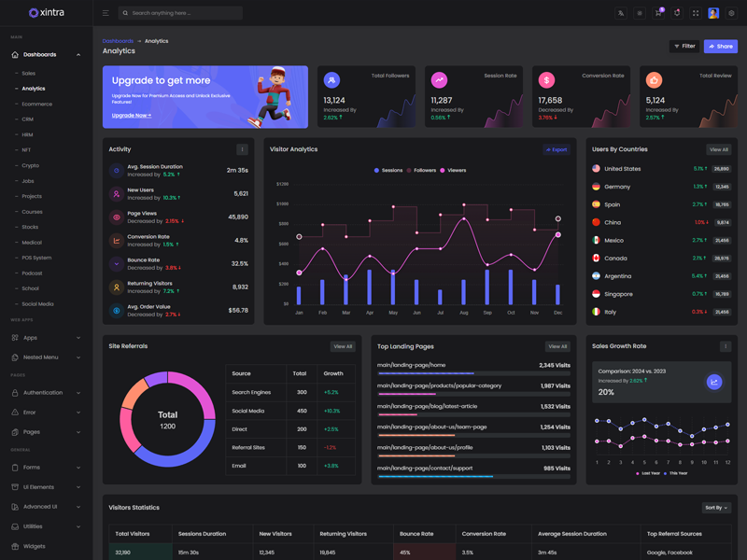Click the Sales Growth Rate chart icon button
The image size is (747, 560).
[713, 382]
